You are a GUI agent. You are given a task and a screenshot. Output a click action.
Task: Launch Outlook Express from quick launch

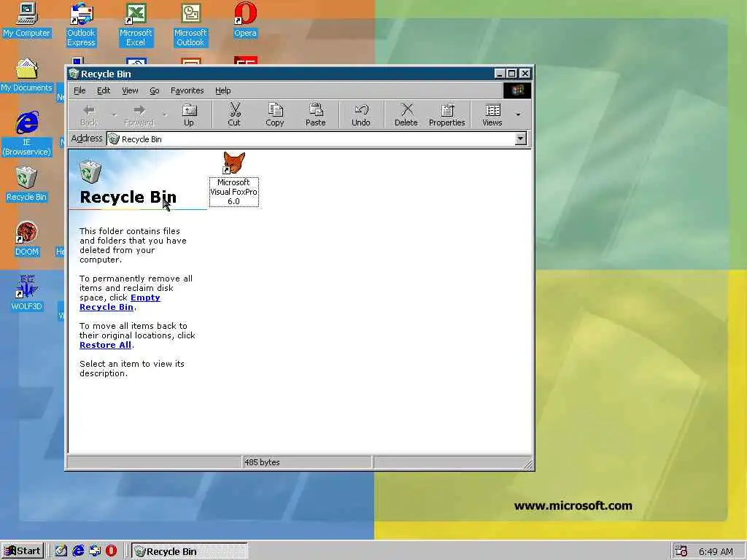[95, 551]
